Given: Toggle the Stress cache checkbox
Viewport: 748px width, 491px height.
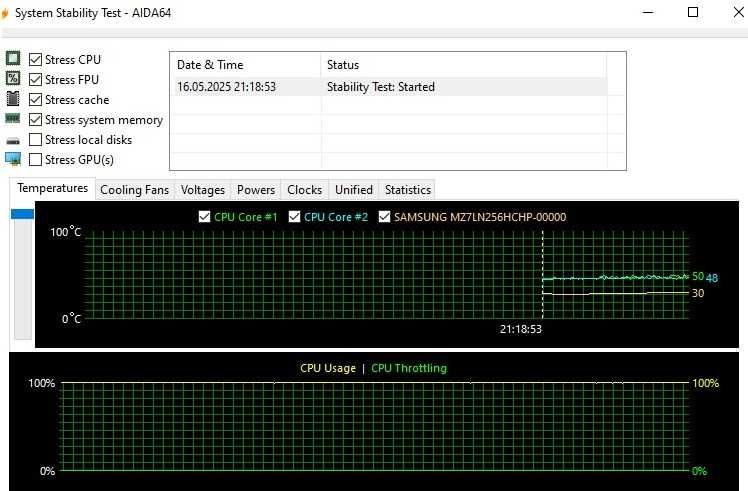Looking at the screenshot, I should (35, 99).
